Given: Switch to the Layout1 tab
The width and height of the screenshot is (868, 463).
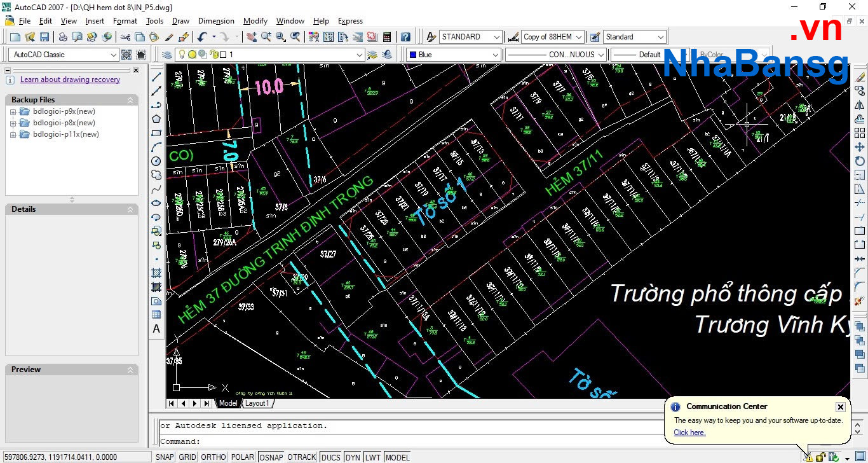Looking at the screenshot, I should [257, 403].
